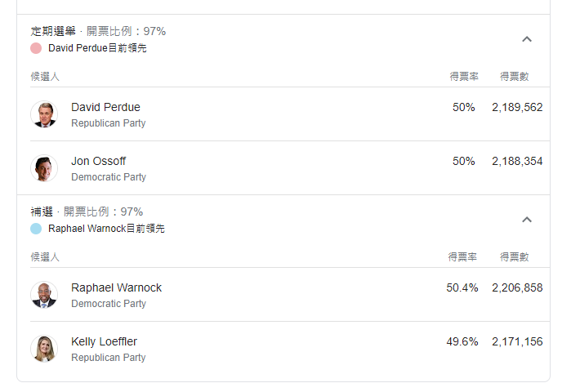This screenshot has height=392, width=571.
Task: Click David Perdue's portrait photo
Action: coord(44,114)
